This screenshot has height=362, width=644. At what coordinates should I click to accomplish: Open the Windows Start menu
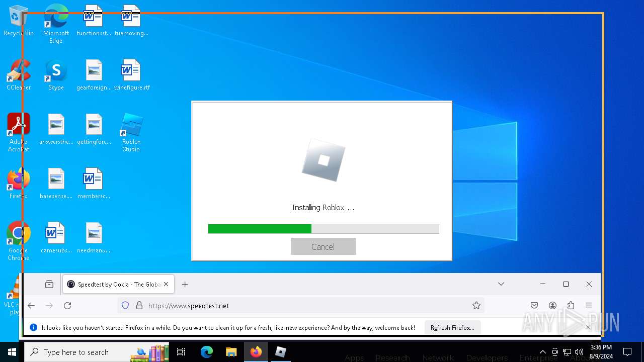[12, 352]
